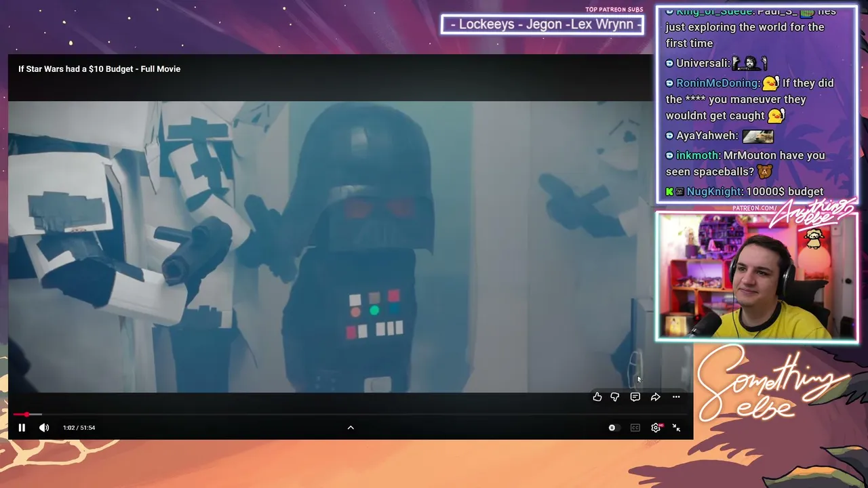Pause the video playback
Image resolution: width=868 pixels, height=488 pixels.
point(22,428)
